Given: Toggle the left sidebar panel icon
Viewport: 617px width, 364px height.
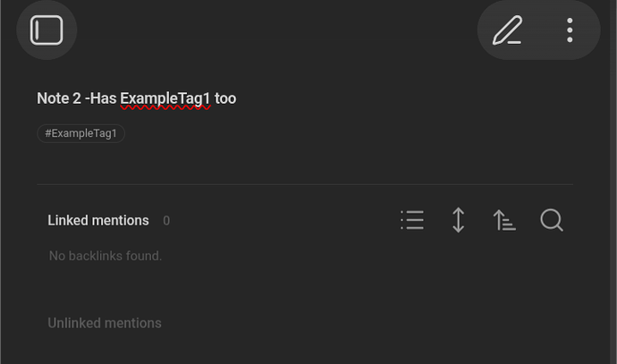Looking at the screenshot, I should 46,30.
